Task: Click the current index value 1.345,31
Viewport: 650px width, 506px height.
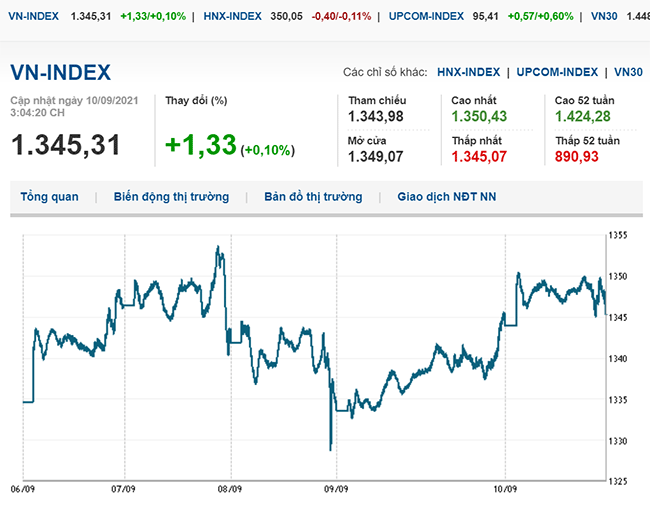Action: [66, 145]
